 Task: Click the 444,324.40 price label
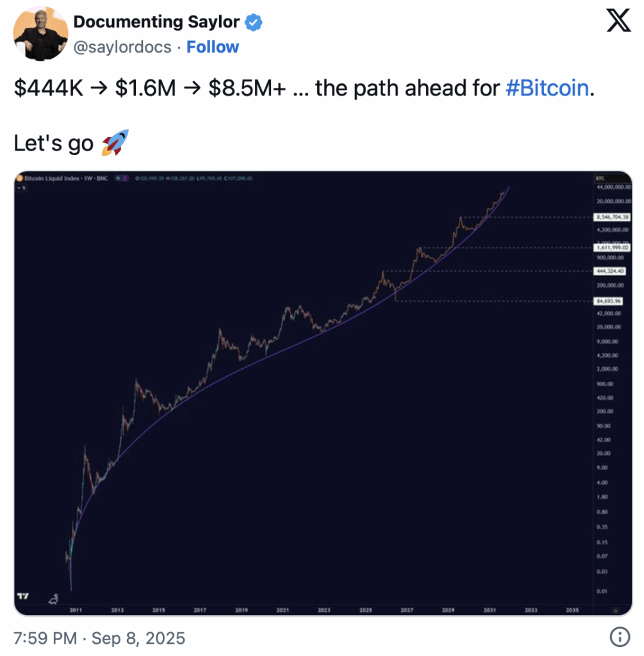pyautogui.click(x=609, y=271)
